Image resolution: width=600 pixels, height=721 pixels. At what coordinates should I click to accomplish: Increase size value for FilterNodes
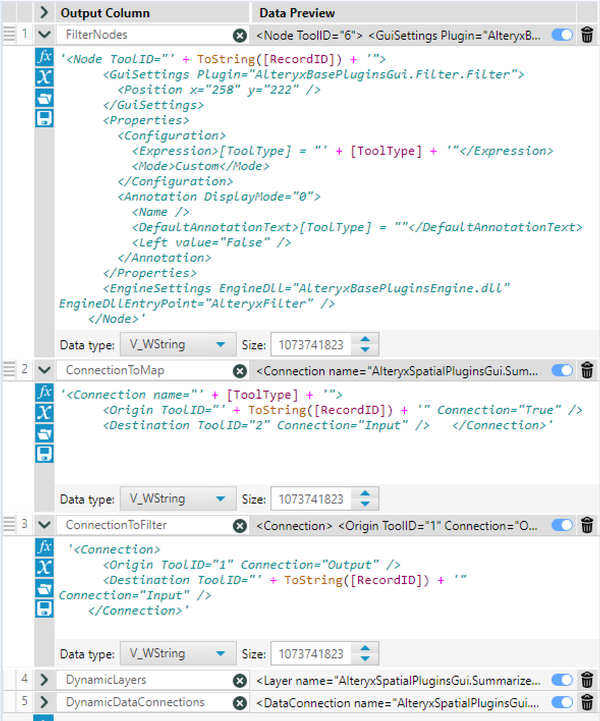(x=365, y=339)
